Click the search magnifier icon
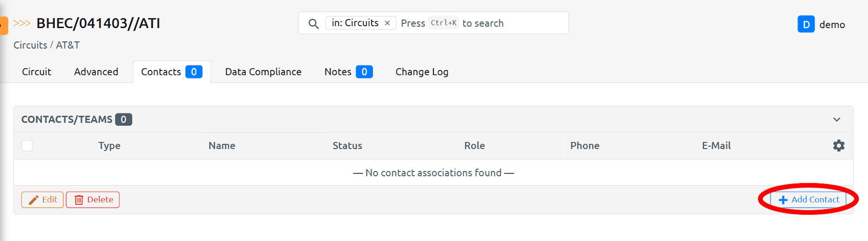This screenshot has height=241, width=868. click(x=313, y=24)
